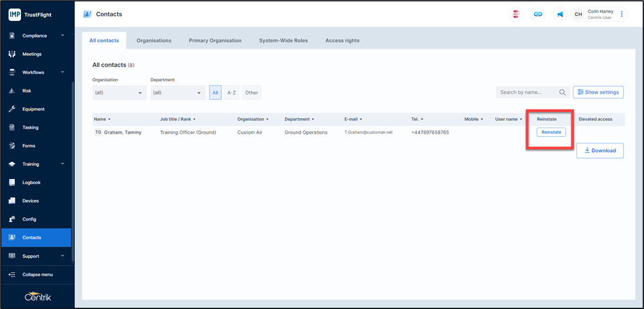Screen dimensions: 644x309
Task: Click Reinstate for Tammy Graham
Action: point(551,132)
